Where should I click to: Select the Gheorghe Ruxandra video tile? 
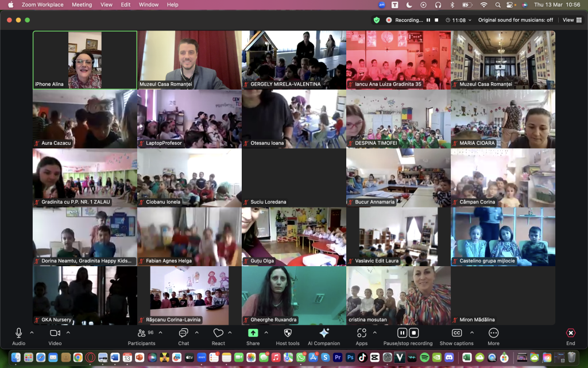pyautogui.click(x=294, y=296)
